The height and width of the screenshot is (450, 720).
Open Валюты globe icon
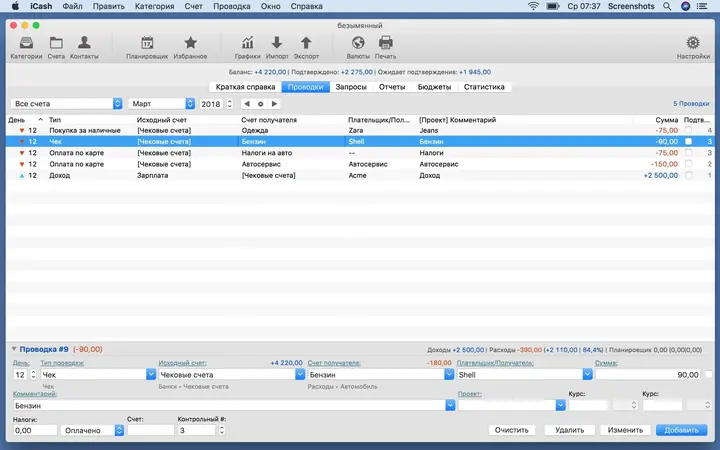point(358,43)
